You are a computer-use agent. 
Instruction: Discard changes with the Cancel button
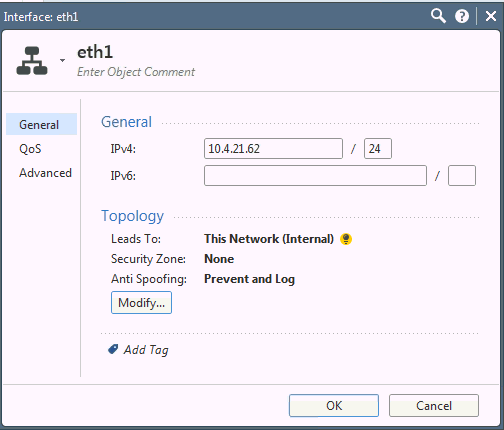(434, 406)
